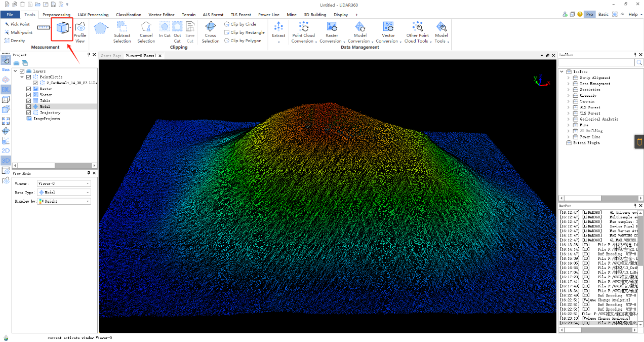Screen dimensions: 644x342
Task: Collapse the PointClouds tree node
Action: click(x=22, y=77)
